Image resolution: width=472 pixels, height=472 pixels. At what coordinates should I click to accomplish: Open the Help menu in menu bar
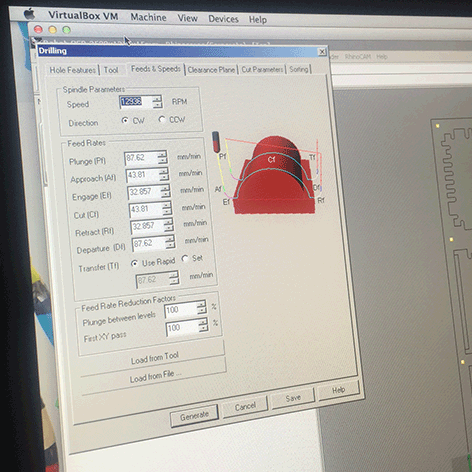tap(258, 20)
